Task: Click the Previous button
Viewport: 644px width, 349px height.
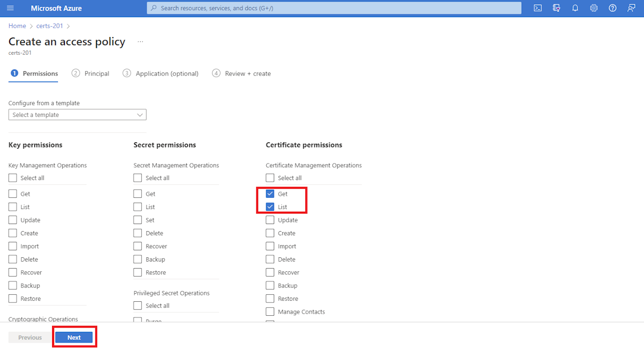Action: (30, 337)
